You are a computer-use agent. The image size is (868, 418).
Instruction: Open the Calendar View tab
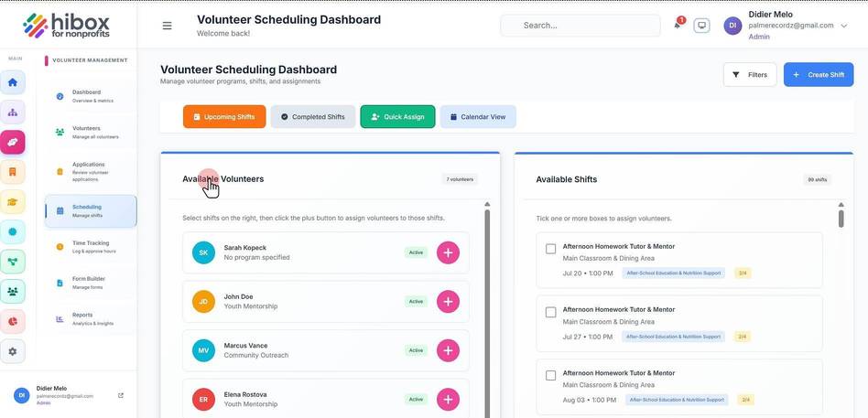tap(478, 117)
